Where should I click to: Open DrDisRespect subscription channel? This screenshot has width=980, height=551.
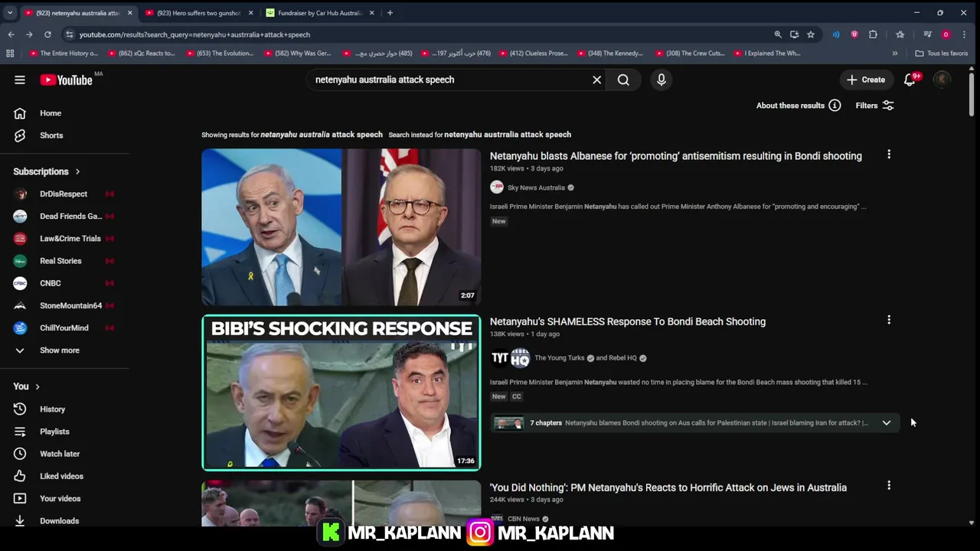65,194
